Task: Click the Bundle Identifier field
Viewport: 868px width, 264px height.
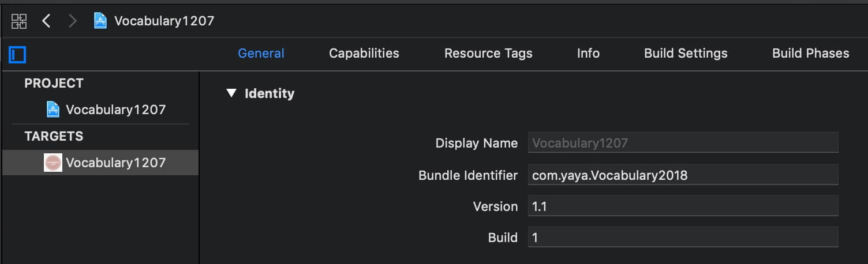Action: pos(683,175)
